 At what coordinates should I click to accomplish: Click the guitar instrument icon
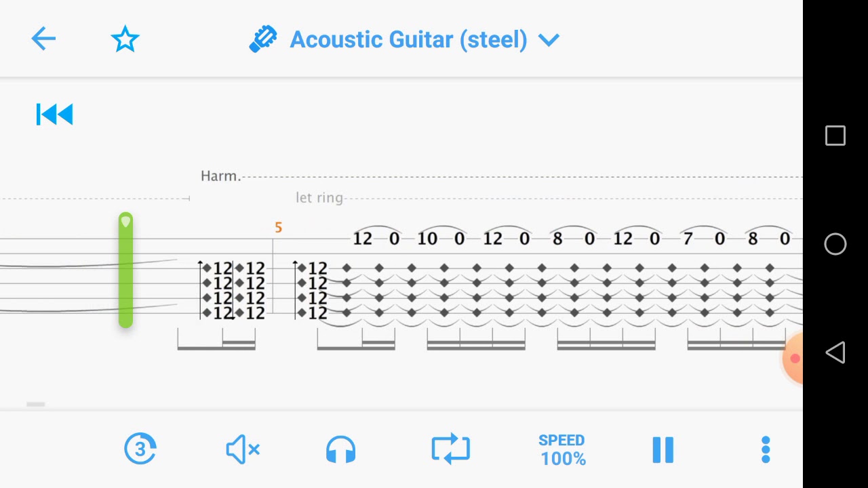[x=263, y=39]
